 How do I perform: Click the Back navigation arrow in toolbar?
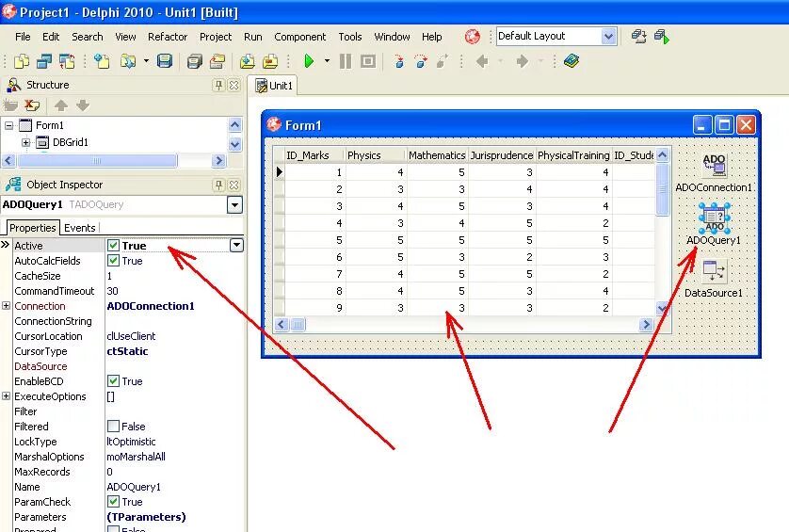tap(482, 61)
